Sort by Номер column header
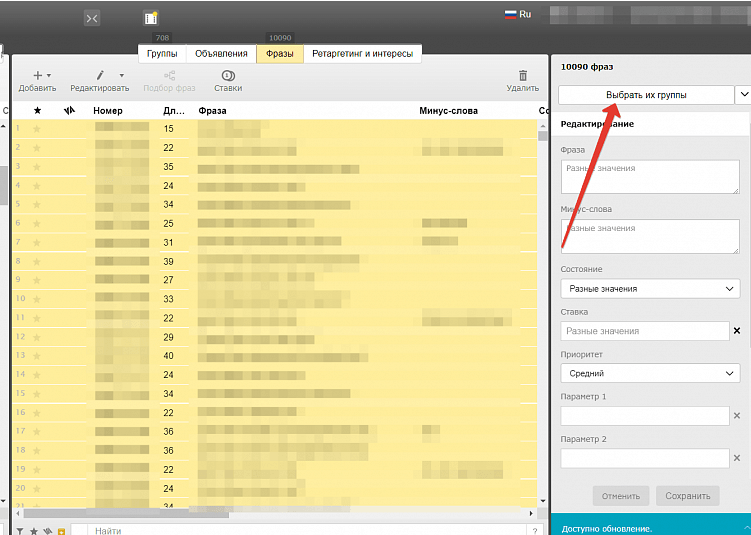The height and width of the screenshot is (535, 751). click(x=108, y=111)
